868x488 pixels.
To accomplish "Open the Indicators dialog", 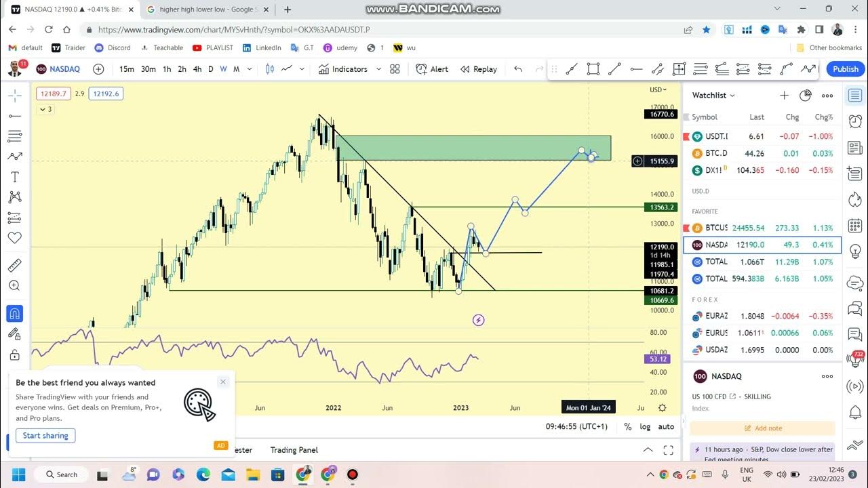I will point(342,69).
